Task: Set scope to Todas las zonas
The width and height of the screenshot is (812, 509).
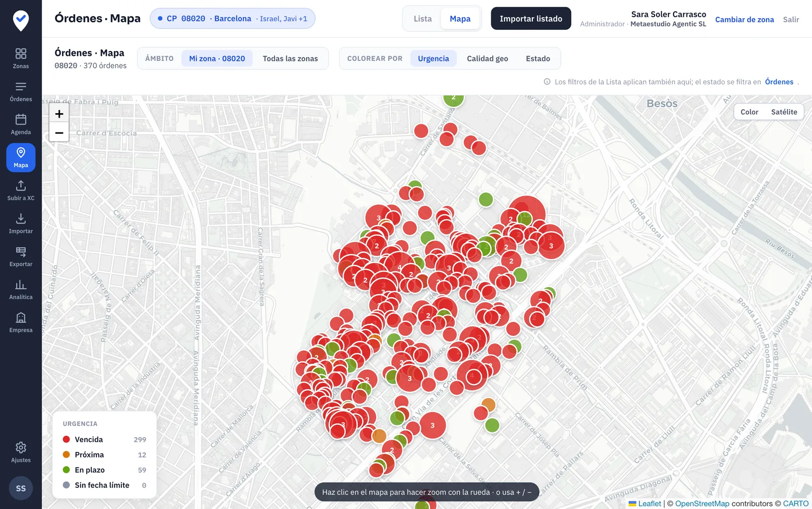Action: coord(290,58)
